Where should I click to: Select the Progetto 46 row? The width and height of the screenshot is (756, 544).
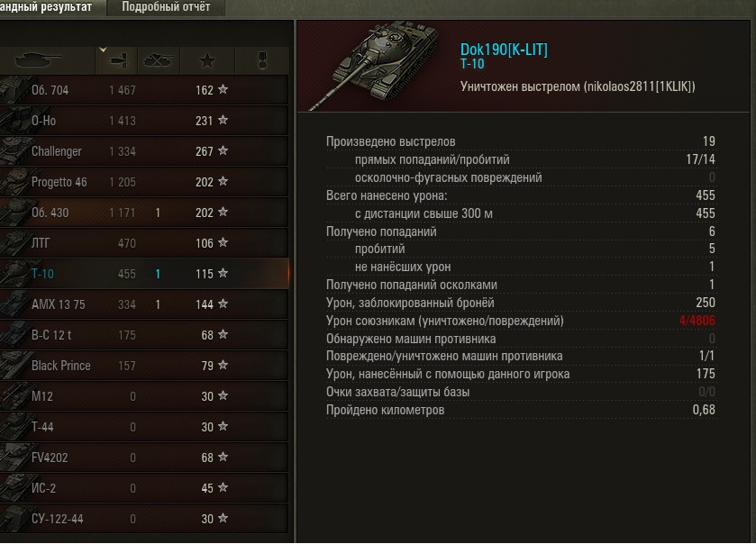(x=143, y=182)
